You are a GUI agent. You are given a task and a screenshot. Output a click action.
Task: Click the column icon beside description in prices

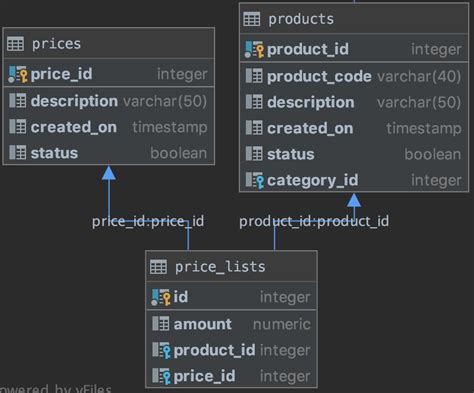(x=18, y=100)
